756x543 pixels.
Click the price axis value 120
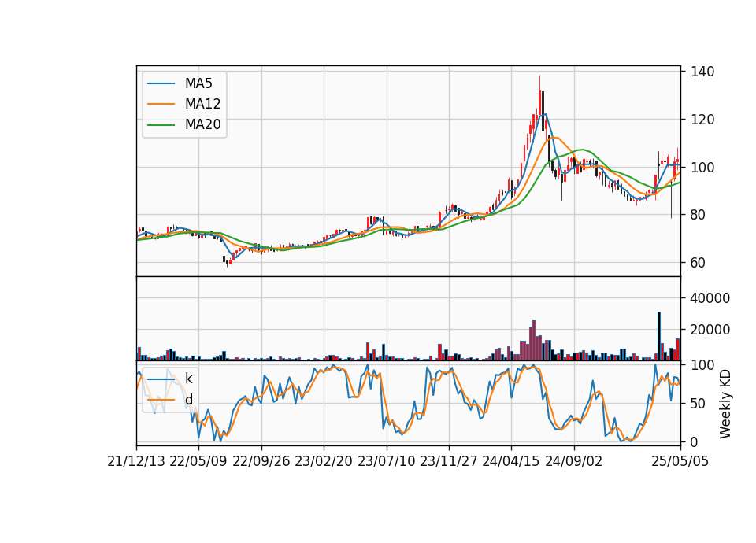(702, 120)
